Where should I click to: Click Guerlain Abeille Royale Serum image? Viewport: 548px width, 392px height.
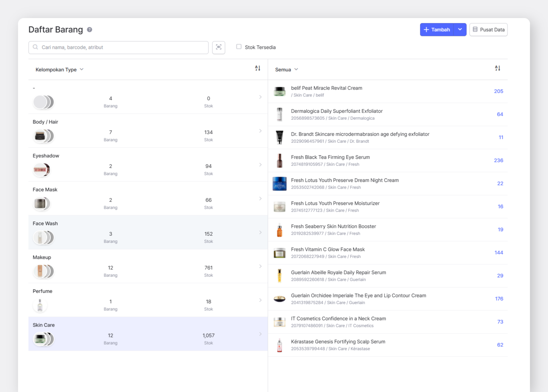tap(279, 276)
